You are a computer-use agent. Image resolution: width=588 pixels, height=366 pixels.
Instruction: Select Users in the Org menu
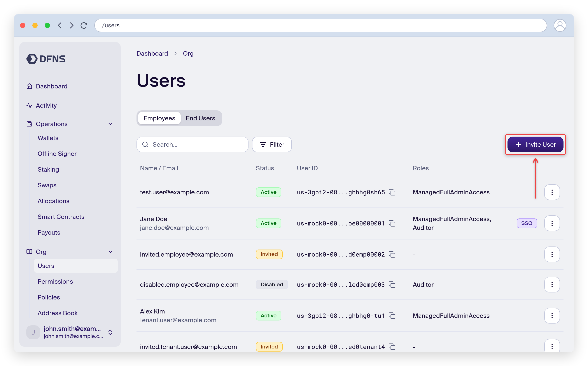pyautogui.click(x=76, y=266)
